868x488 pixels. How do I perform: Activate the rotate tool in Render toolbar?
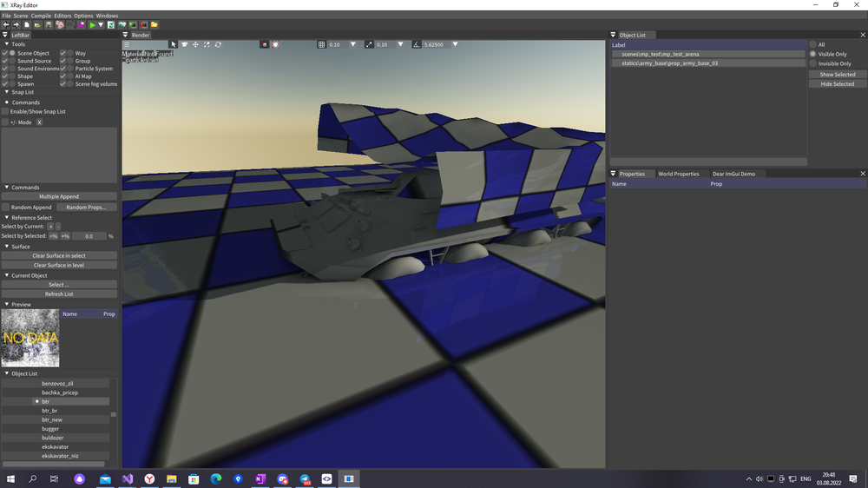(x=218, y=44)
